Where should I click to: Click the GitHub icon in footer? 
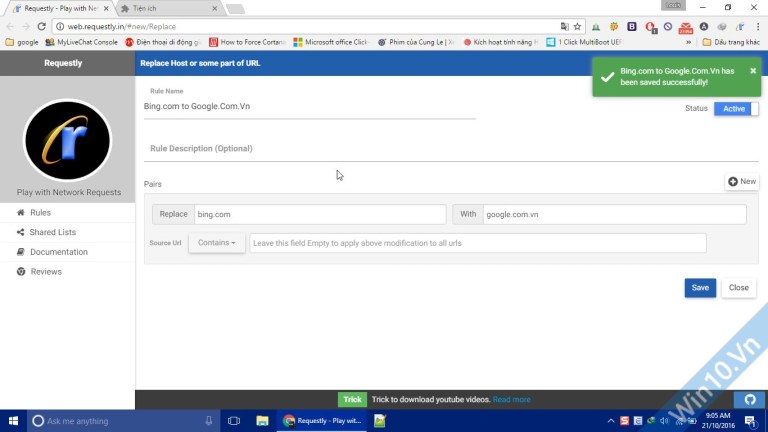tap(750, 400)
